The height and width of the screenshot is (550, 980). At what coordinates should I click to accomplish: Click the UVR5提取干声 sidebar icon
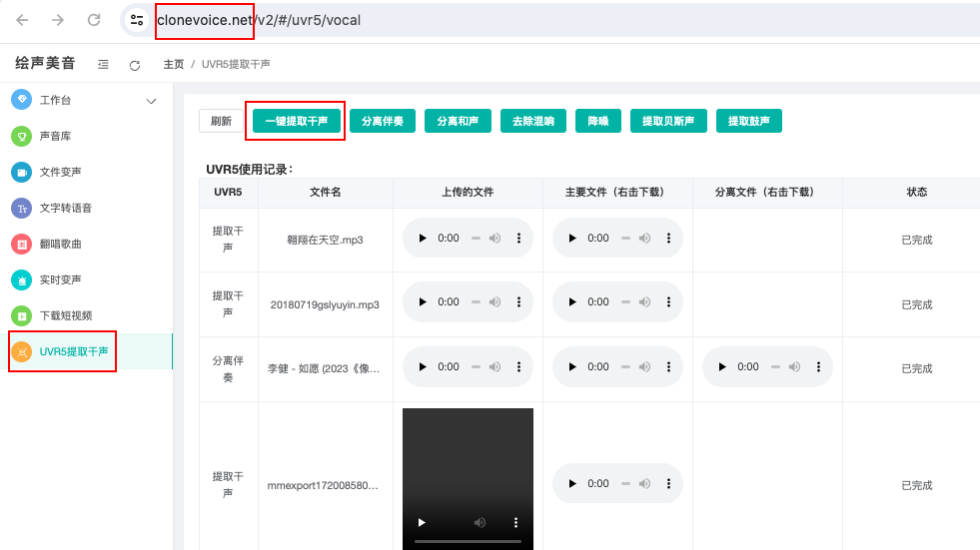coord(22,352)
